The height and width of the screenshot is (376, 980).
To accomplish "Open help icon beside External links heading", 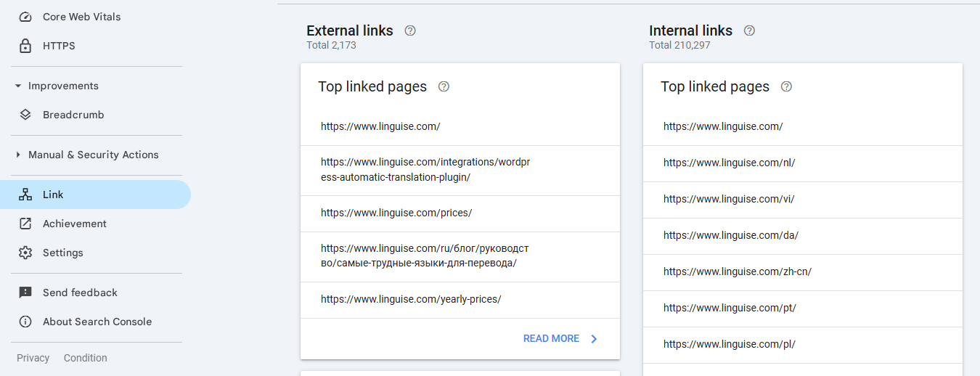I will click(410, 30).
